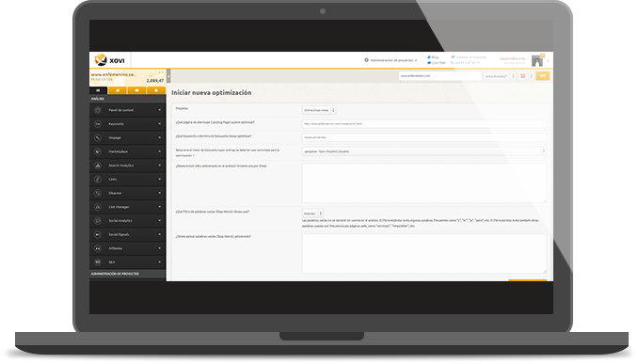Image resolution: width=638 pixels, height=364 pixels.
Task: Click the SEA sidebar icon
Action: 98,262
